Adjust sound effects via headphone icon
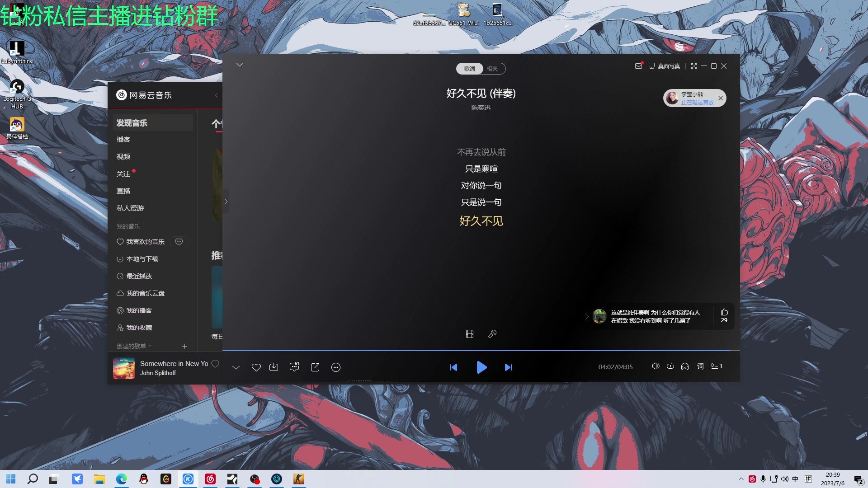The image size is (868, 488). coord(685,366)
